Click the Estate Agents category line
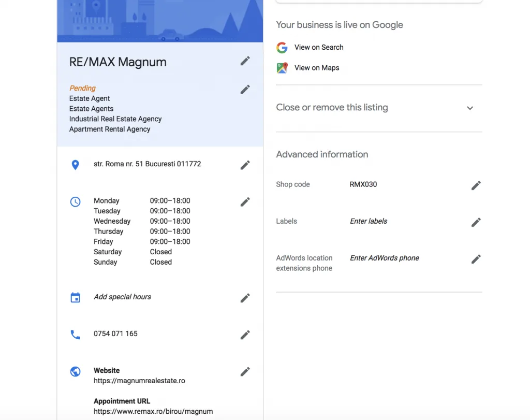This screenshot has height=420, width=530. (x=91, y=109)
